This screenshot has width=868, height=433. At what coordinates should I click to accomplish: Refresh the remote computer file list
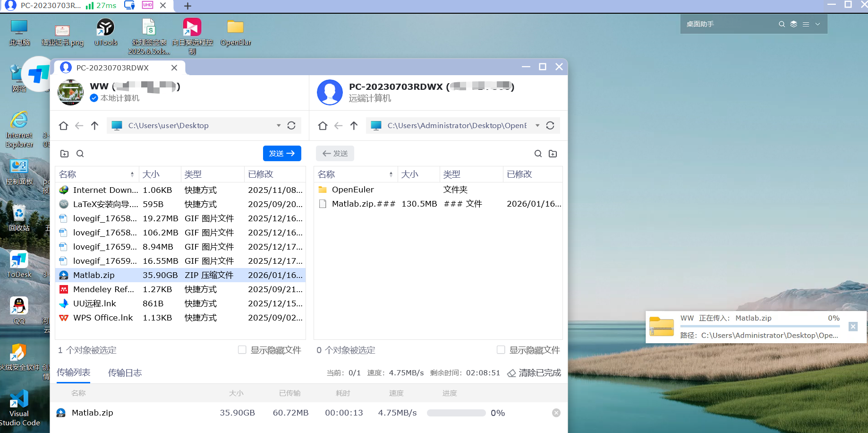550,126
